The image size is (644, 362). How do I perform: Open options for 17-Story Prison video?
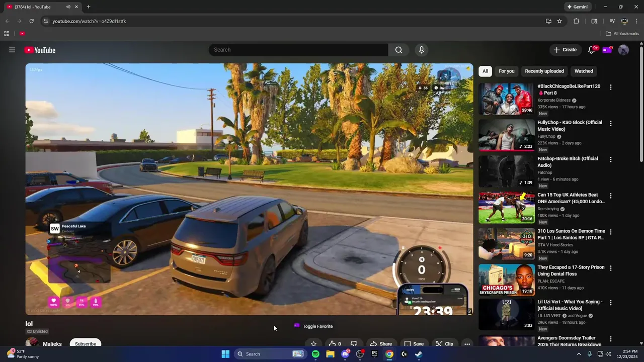point(611,268)
